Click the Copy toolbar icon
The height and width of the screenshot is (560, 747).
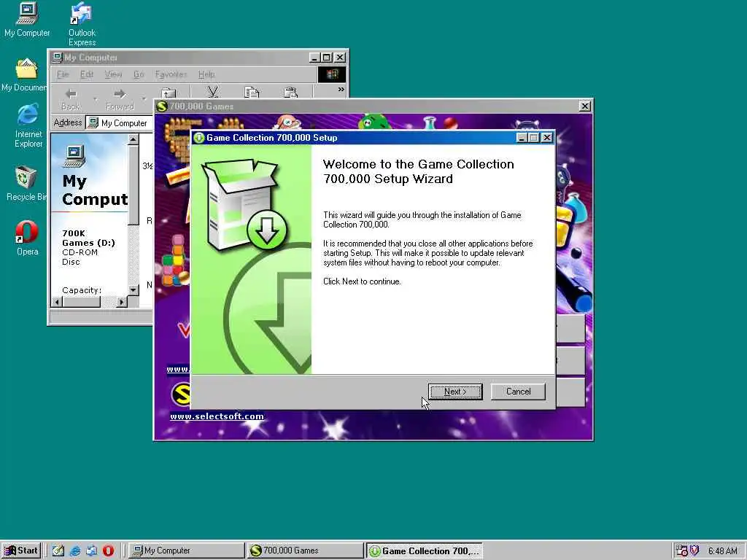(x=252, y=93)
